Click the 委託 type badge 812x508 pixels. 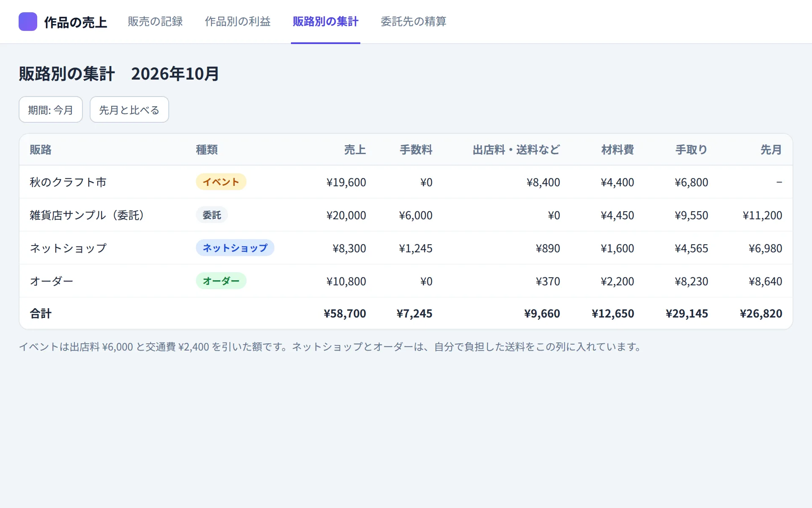click(212, 215)
